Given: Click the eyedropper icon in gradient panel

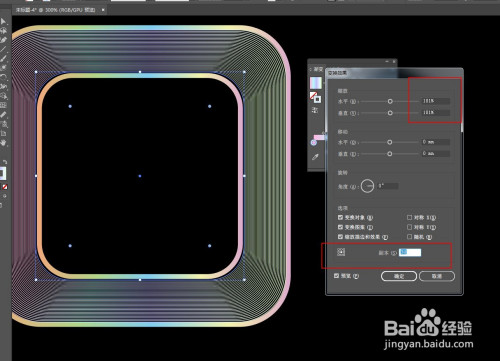Looking at the screenshot, I should point(315,157).
